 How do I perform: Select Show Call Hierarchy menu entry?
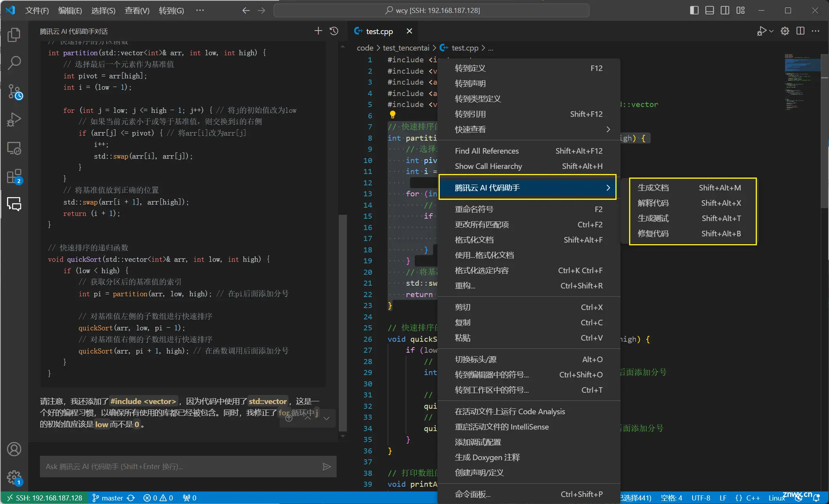point(529,166)
